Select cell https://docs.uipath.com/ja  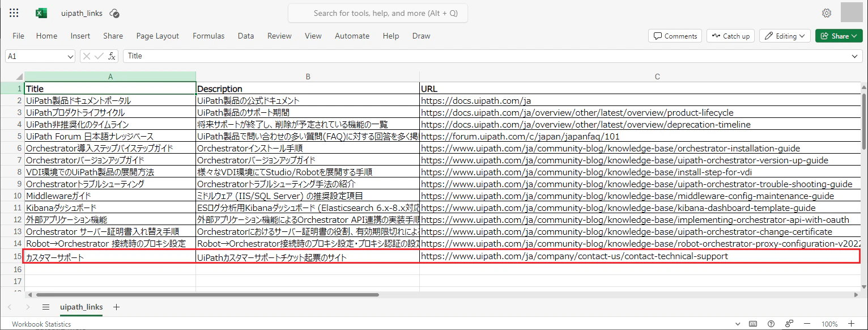pyautogui.click(x=640, y=100)
